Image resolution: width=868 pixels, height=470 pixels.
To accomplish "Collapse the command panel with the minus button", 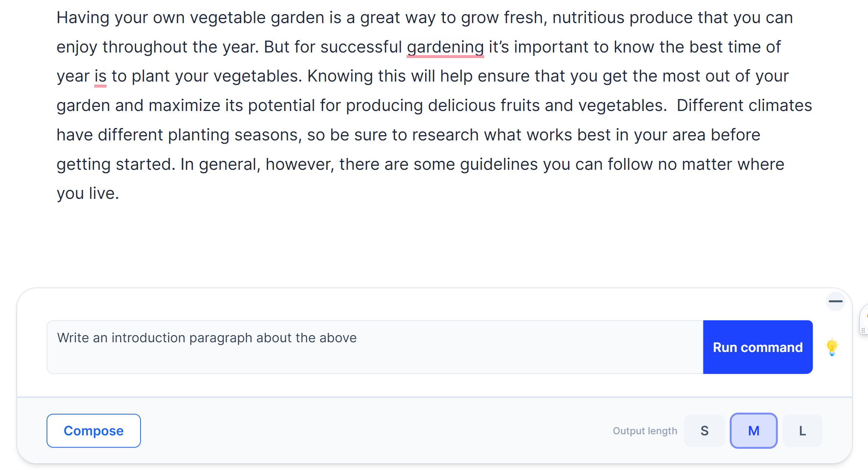I will 835,301.
